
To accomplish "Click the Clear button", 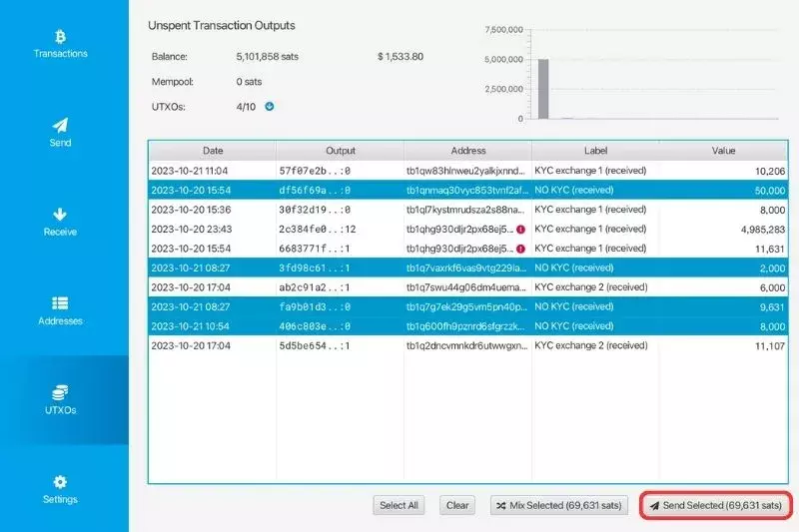I will click(457, 505).
